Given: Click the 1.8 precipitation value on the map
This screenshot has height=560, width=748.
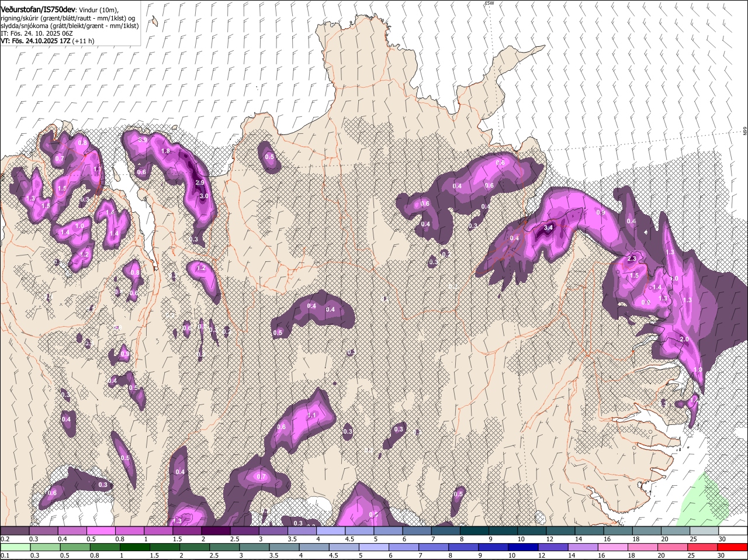Looking at the screenshot, I should (165, 151).
